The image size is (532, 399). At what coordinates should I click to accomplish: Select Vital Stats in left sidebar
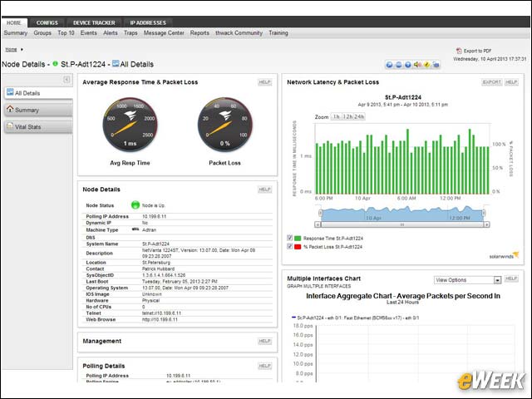coord(38,127)
